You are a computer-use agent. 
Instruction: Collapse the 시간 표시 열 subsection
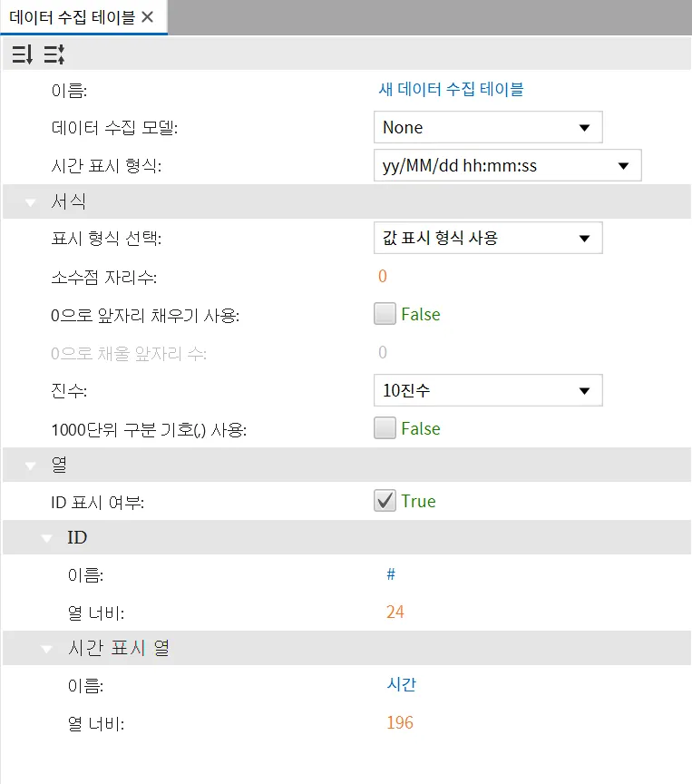(46, 650)
